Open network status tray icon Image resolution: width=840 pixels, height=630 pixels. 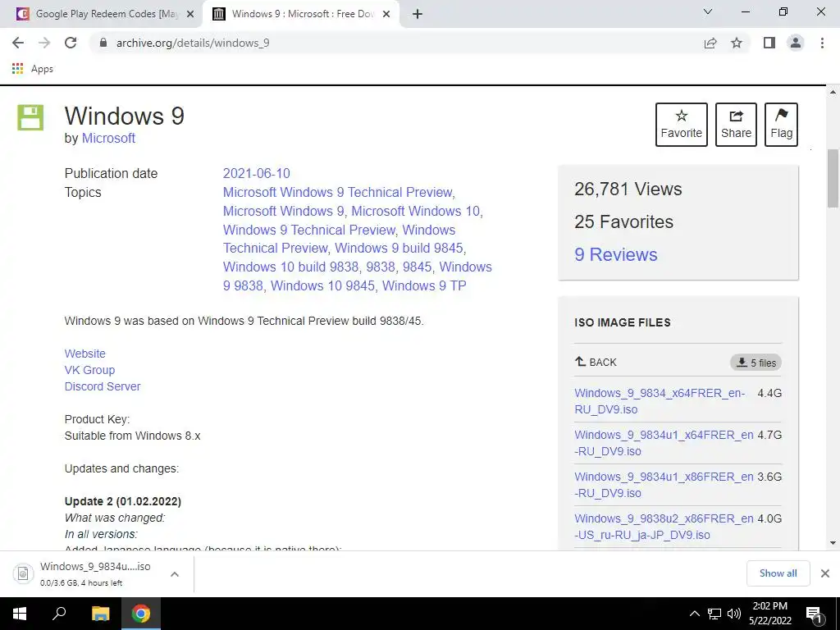pos(714,614)
